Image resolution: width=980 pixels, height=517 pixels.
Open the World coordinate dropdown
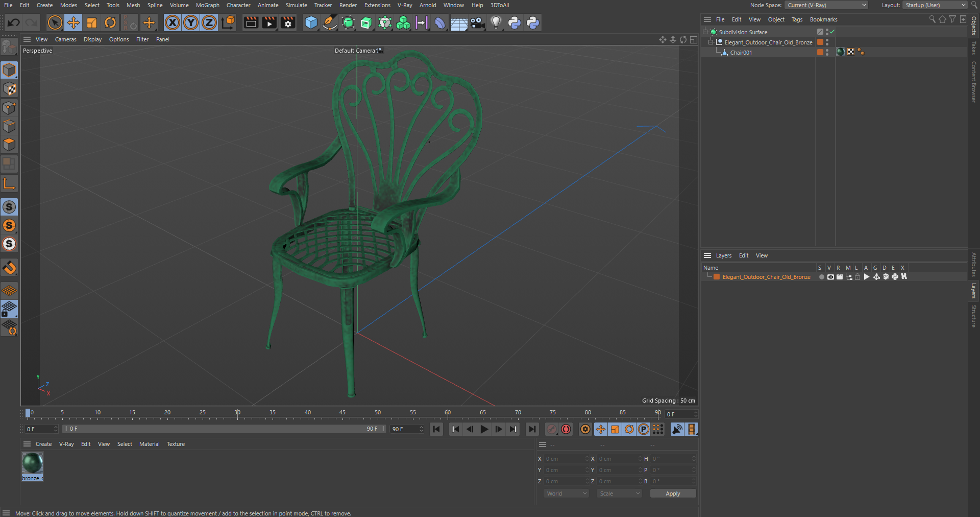click(x=566, y=494)
